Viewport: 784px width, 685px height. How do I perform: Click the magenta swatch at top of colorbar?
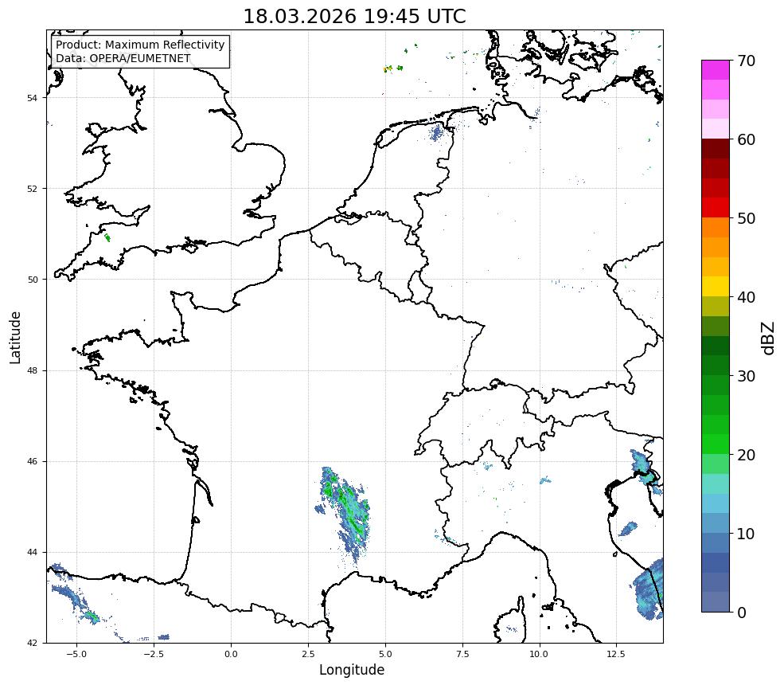coord(716,70)
